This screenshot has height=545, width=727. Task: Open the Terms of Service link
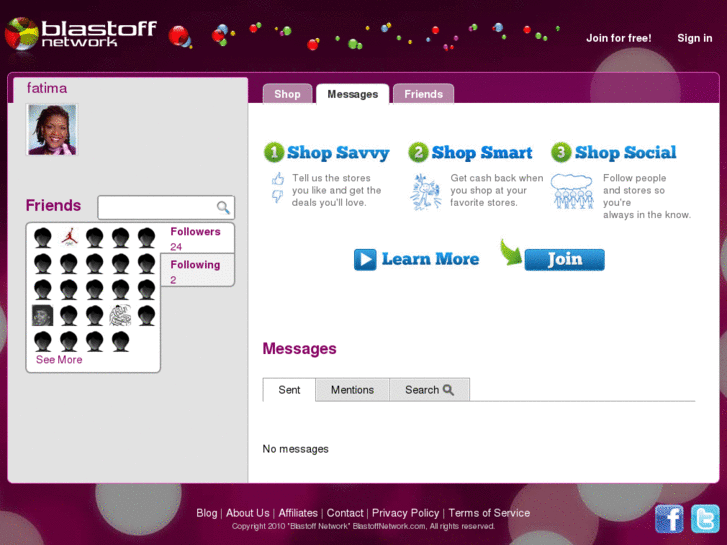tap(489, 513)
